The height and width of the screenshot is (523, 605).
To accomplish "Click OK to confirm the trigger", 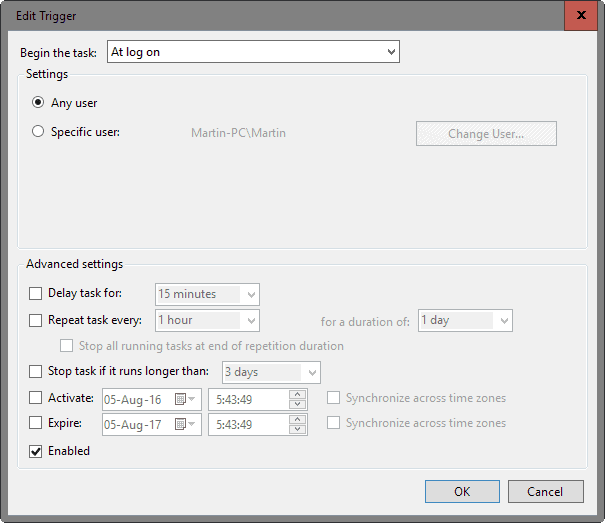I will tap(461, 491).
